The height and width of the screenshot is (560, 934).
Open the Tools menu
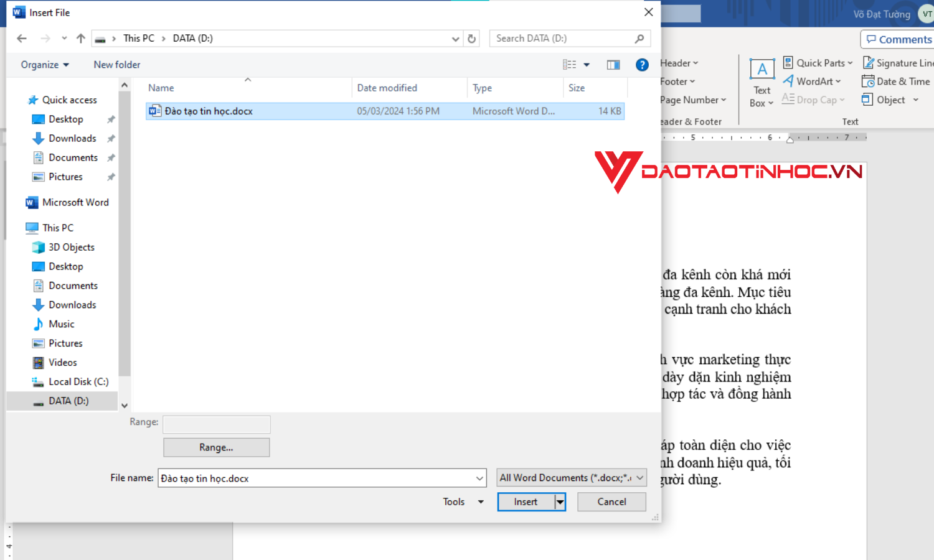click(461, 502)
